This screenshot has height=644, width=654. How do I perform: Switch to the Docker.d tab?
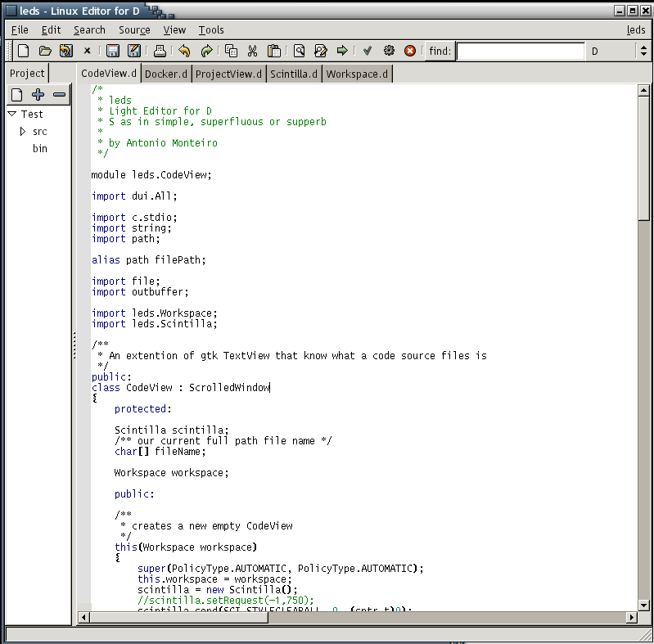[x=166, y=74]
